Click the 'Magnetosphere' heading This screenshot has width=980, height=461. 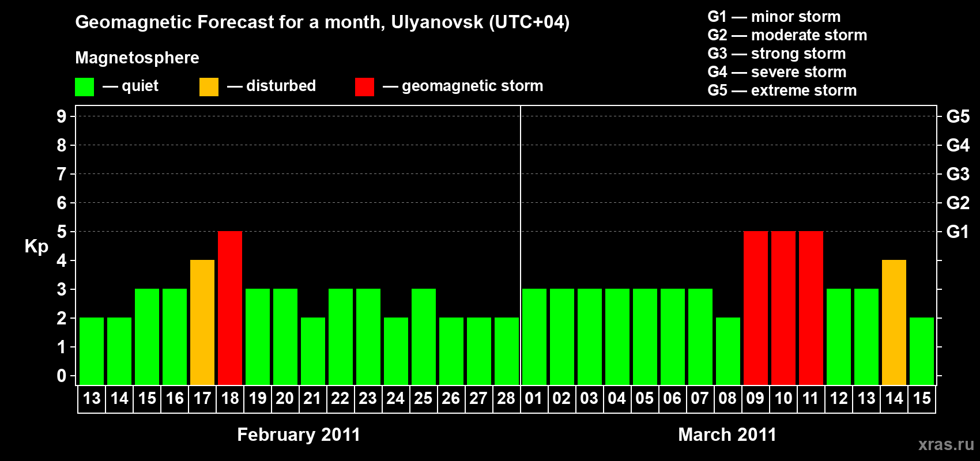coord(137,58)
